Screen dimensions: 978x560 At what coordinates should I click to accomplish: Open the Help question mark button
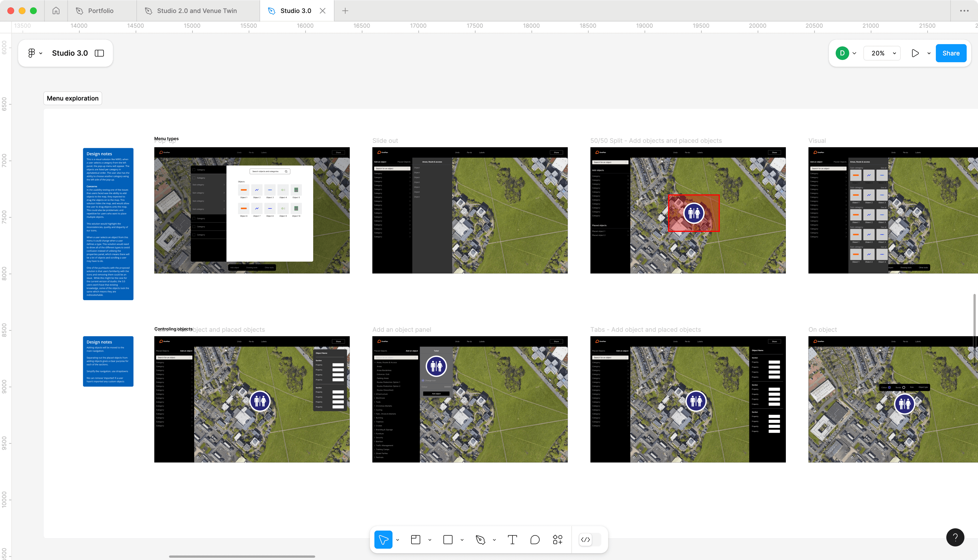955,537
